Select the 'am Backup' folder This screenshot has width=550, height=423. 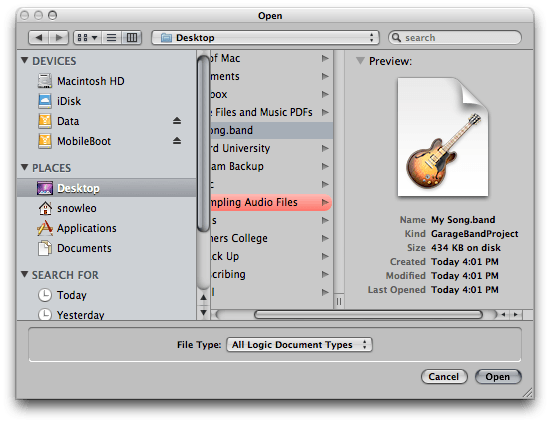(271, 166)
